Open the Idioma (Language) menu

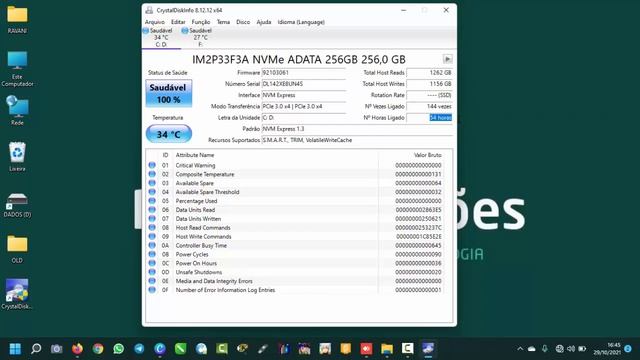pyautogui.click(x=301, y=22)
